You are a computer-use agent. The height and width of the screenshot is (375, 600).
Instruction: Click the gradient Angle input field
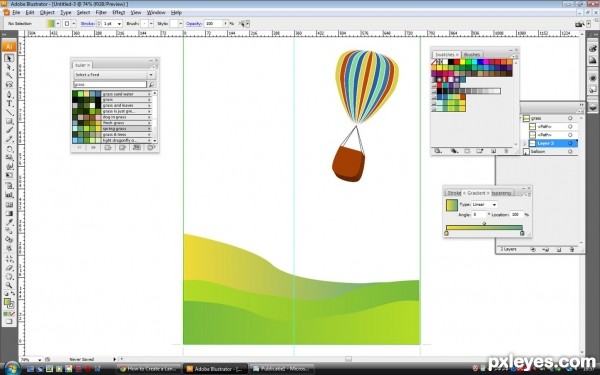tap(479, 215)
